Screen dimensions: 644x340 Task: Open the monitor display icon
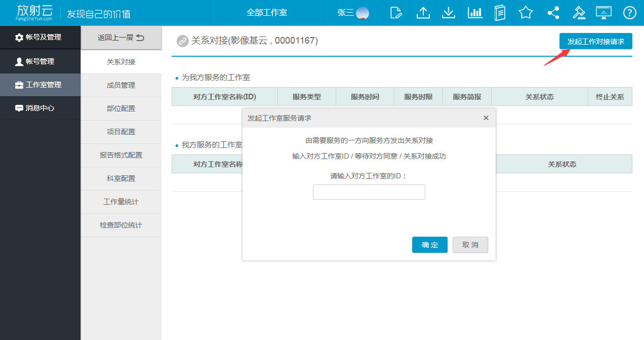point(603,13)
